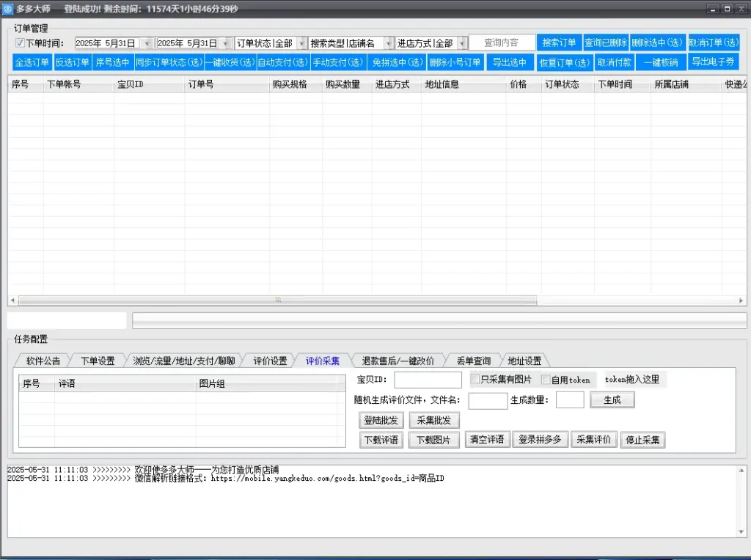The height and width of the screenshot is (560, 751).
Task: Expand the 搜索类型 dropdown
Action: pos(389,43)
